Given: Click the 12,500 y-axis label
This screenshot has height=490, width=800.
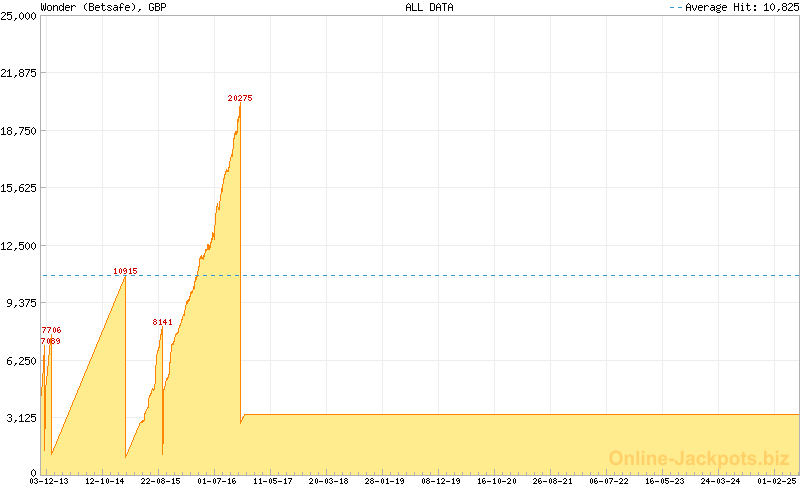Looking at the screenshot, I should click(18, 245).
